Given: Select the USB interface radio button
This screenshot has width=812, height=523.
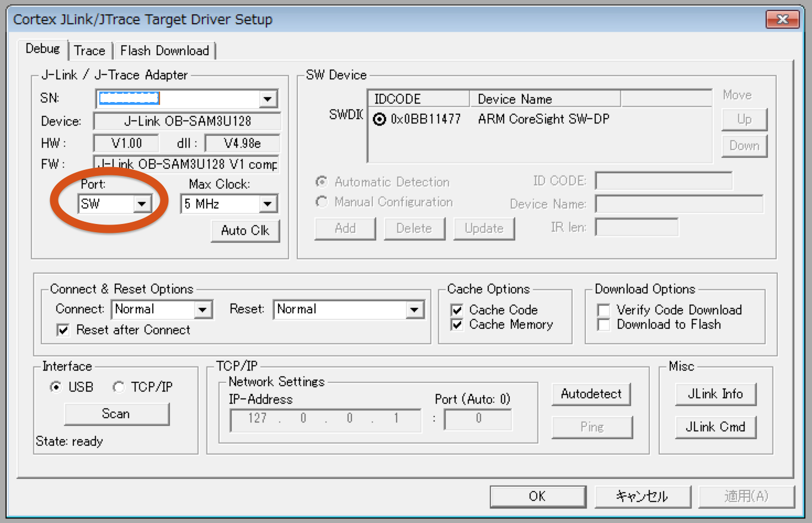Looking at the screenshot, I should [56, 387].
